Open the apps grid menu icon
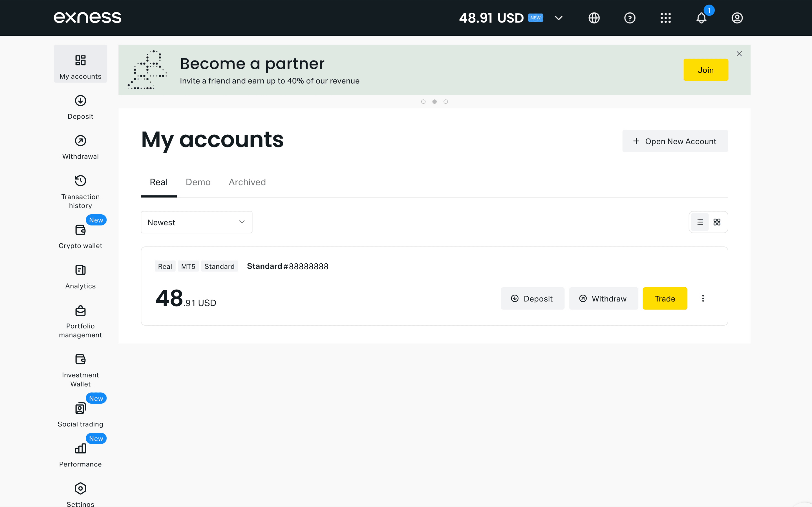This screenshot has height=507, width=812. pyautogui.click(x=665, y=18)
